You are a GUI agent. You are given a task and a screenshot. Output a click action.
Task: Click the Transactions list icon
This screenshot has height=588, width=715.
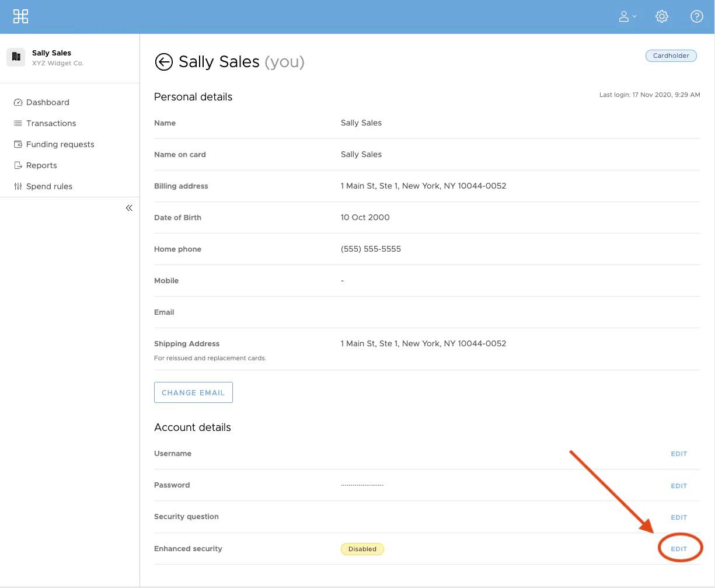(18, 123)
